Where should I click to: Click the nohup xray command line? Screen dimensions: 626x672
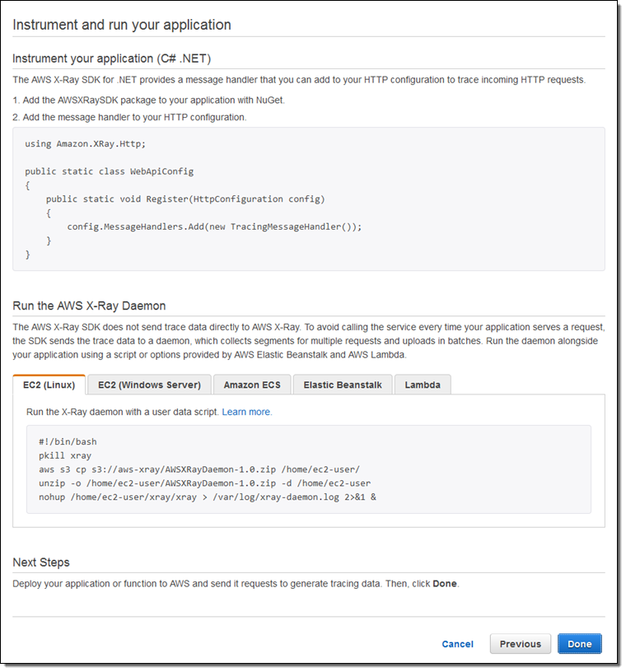point(207,497)
